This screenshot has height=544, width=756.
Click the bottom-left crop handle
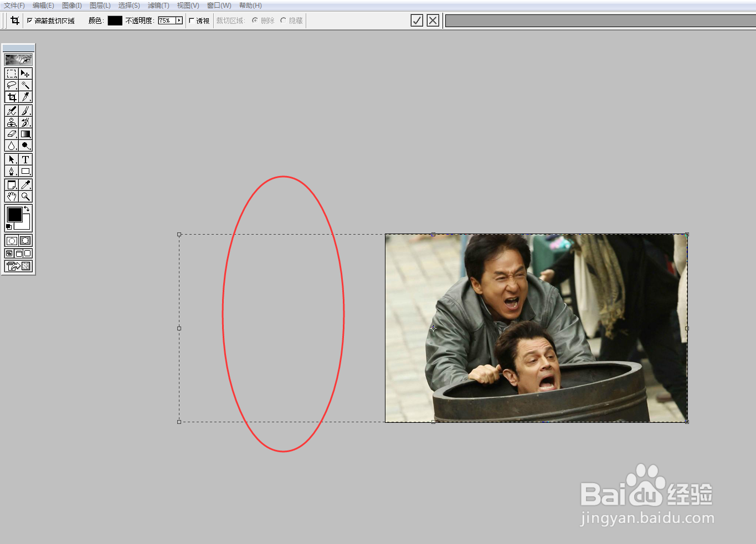[x=179, y=422]
